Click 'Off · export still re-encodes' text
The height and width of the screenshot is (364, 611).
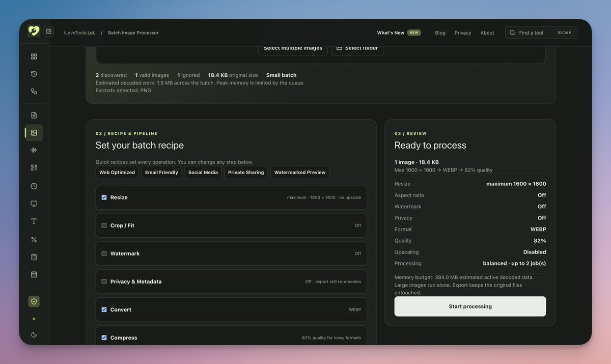click(x=333, y=282)
